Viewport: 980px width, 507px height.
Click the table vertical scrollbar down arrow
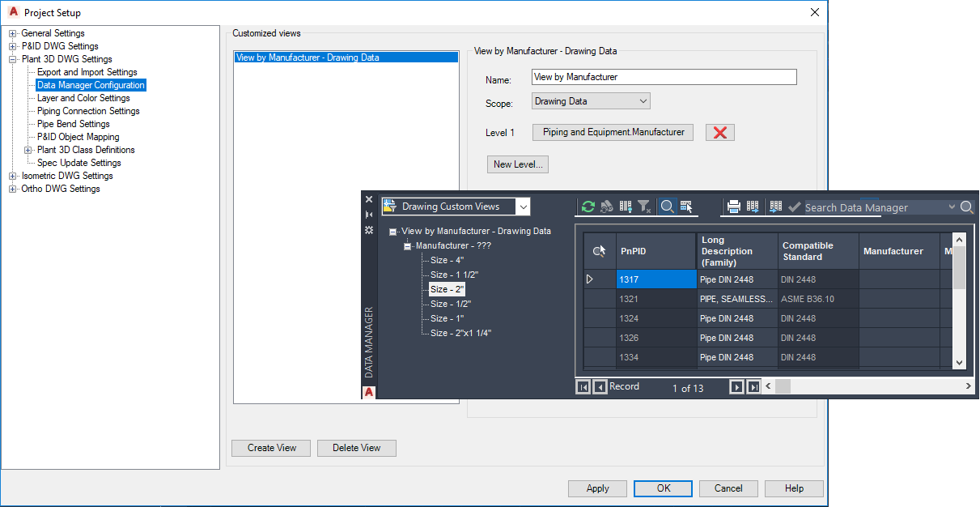tap(959, 363)
